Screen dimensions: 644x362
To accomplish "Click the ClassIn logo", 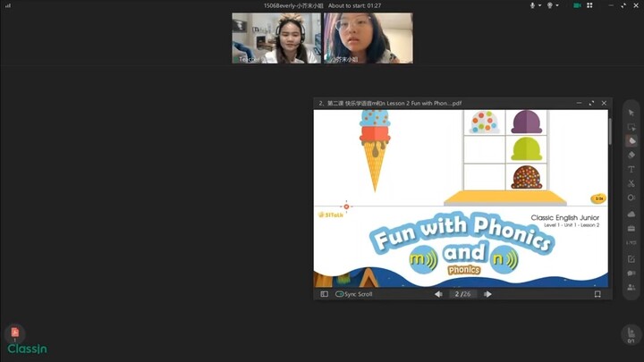I will pyautogui.click(x=27, y=349).
